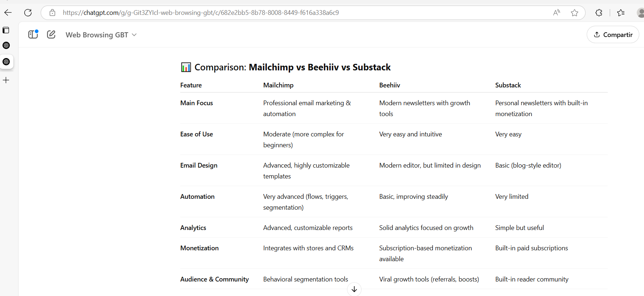Click the Substack column header
This screenshot has width=644, height=296.
point(508,85)
